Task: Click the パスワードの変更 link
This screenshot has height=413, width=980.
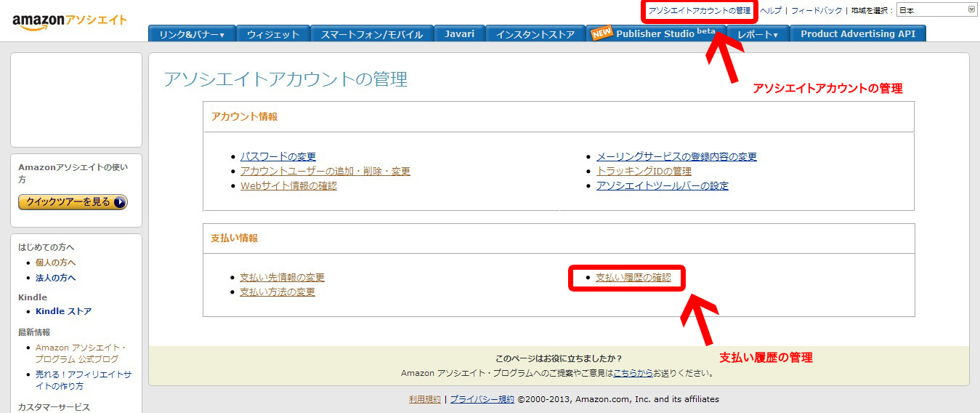Action: [x=278, y=156]
